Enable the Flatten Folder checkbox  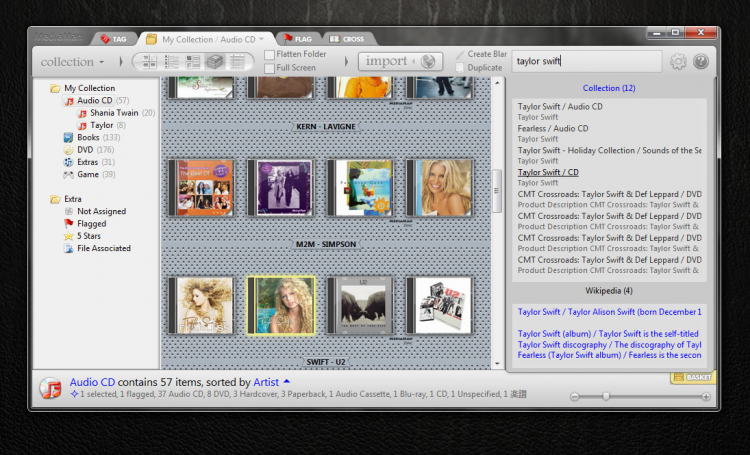[x=269, y=55]
